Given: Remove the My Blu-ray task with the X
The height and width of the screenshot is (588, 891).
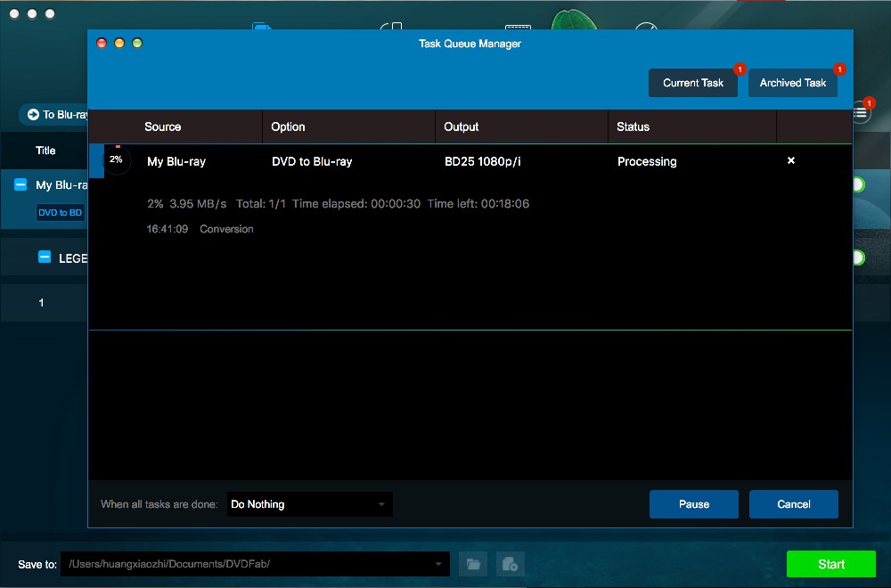Looking at the screenshot, I should pos(790,160).
